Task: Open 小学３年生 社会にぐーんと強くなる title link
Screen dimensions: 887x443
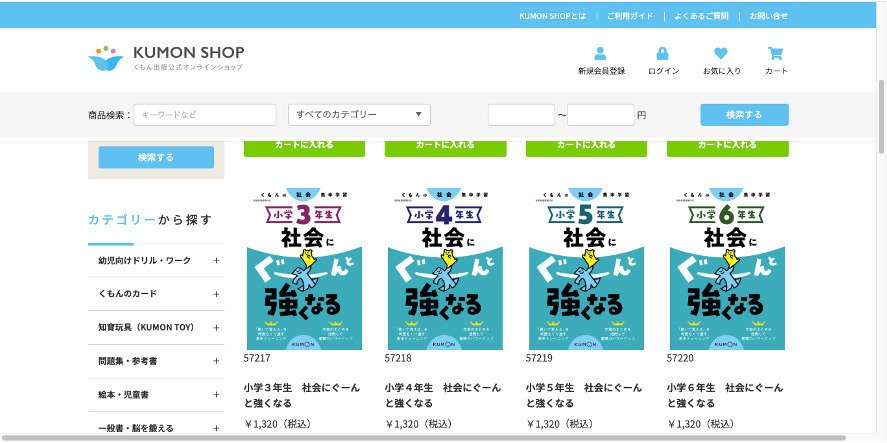Action: [x=302, y=395]
